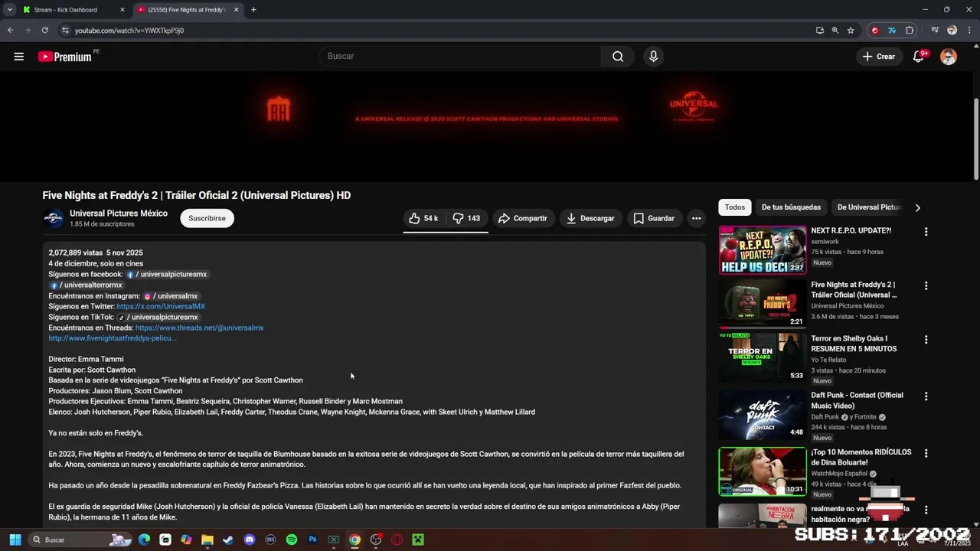Screen dimensions: 980x551
Task: Open the fivenightsatfreddys-pelicu link
Action: click(113, 338)
